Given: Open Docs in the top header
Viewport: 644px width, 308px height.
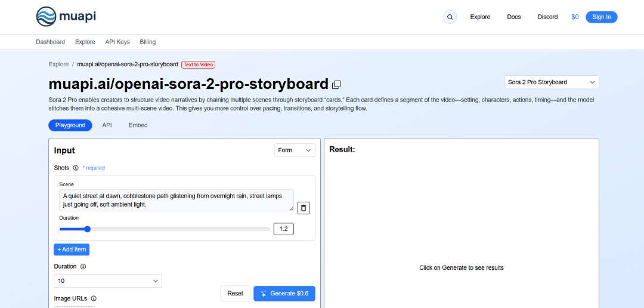Looking at the screenshot, I should (x=514, y=17).
